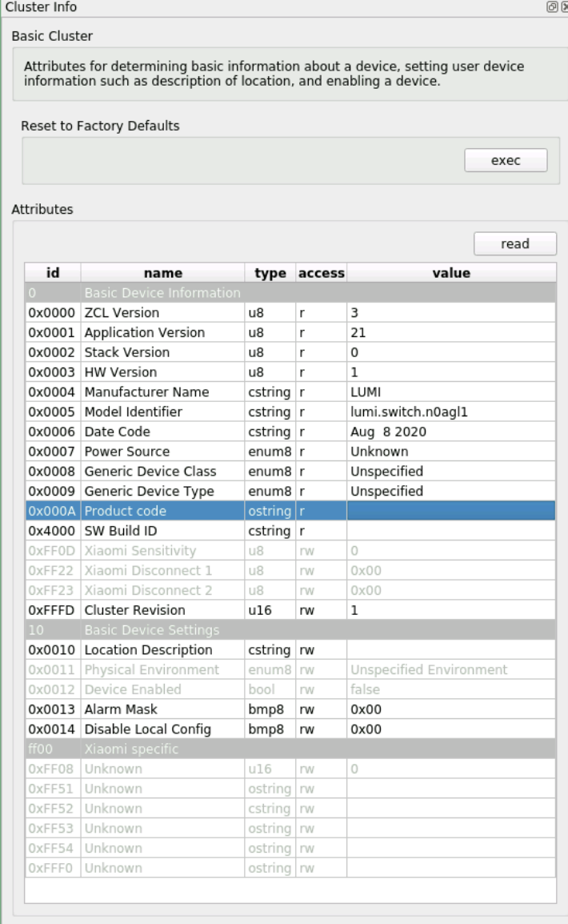Select the Alarm Mask attribute
Screen dimensions: 568x924
coord(290,709)
